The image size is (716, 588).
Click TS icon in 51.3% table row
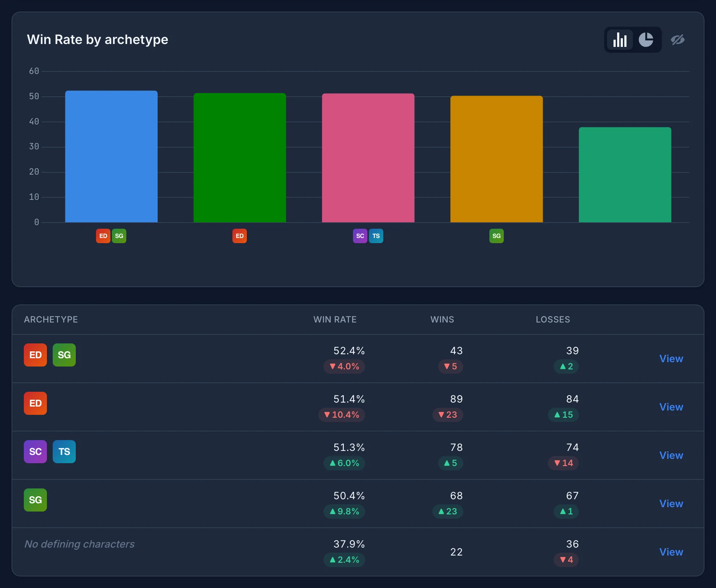[x=64, y=452]
